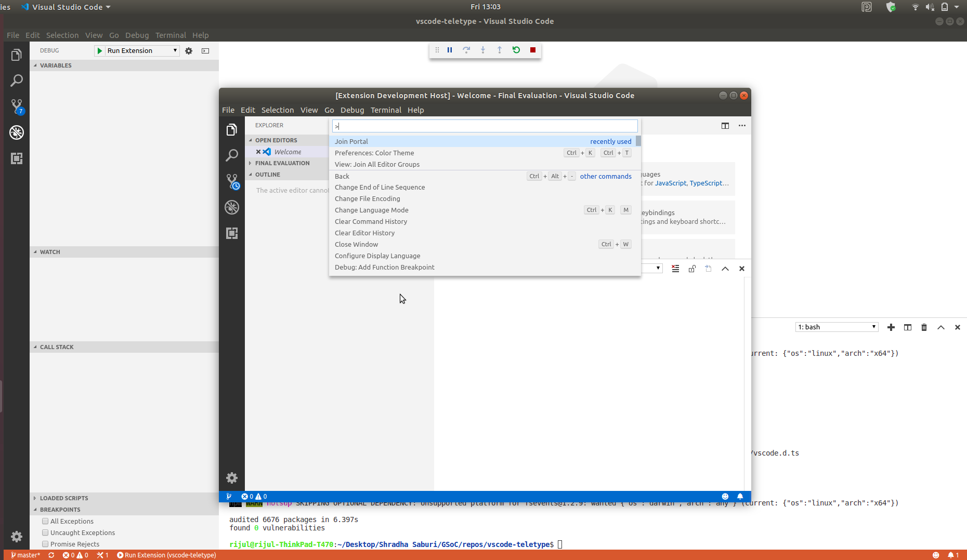
Task: Click Step Into in debug toolbar
Action: click(x=483, y=50)
